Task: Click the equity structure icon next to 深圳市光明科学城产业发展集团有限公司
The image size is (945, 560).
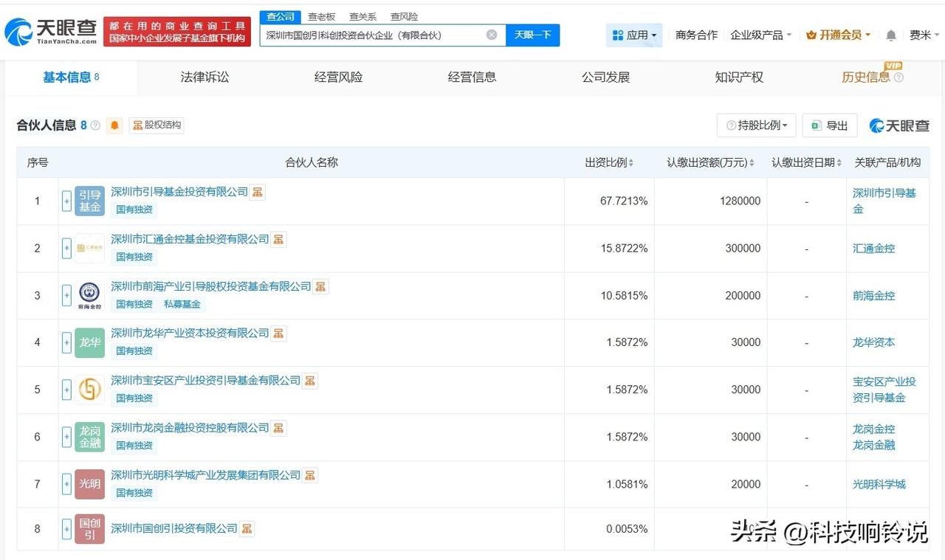Action: coord(310,475)
